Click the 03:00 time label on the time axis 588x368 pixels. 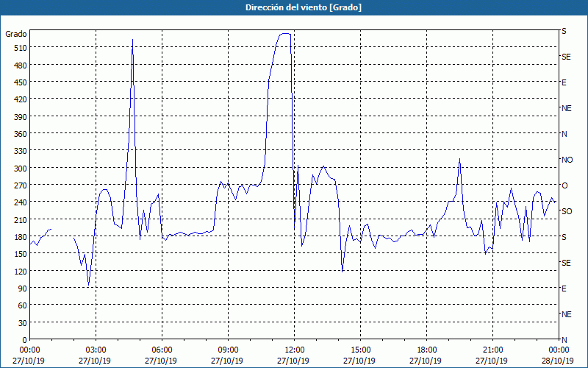click(x=96, y=350)
